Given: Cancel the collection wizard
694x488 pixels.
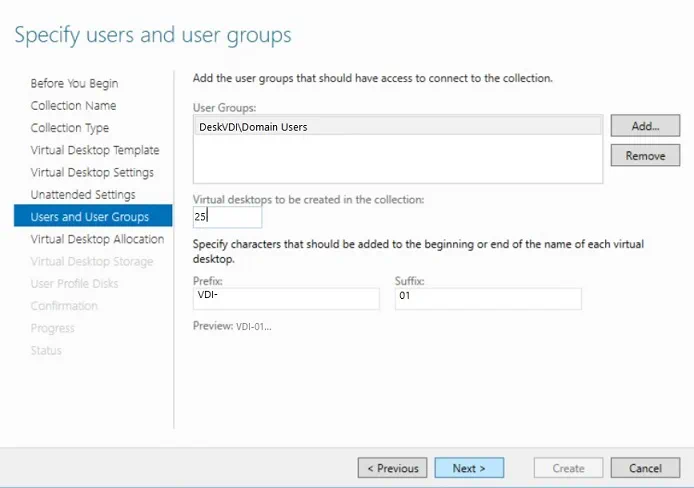Looking at the screenshot, I should (x=645, y=468).
